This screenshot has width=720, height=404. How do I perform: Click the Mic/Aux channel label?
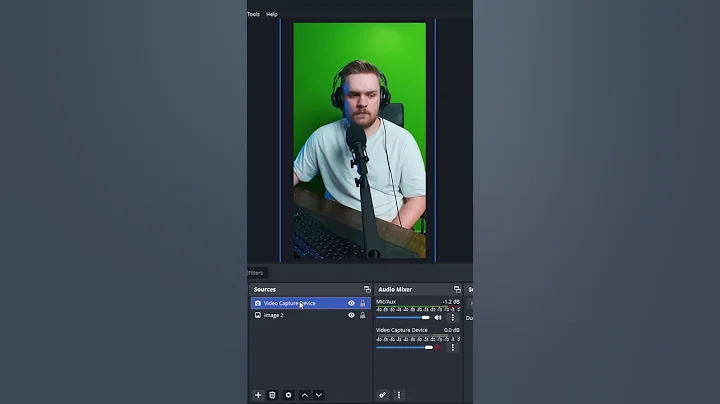[x=386, y=302]
